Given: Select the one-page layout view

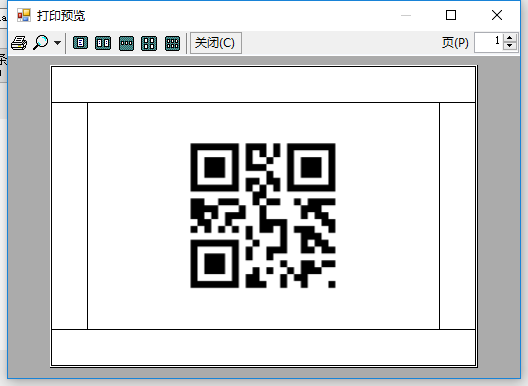Looking at the screenshot, I should 80,43.
